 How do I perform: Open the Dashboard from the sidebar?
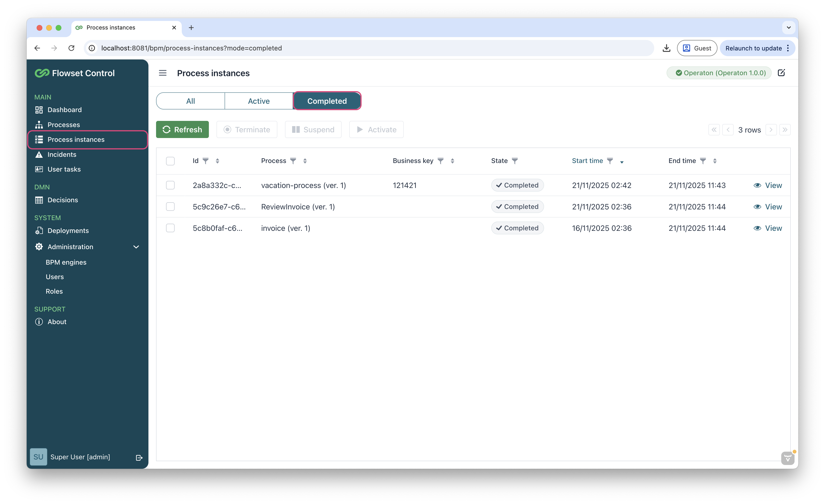(x=64, y=109)
